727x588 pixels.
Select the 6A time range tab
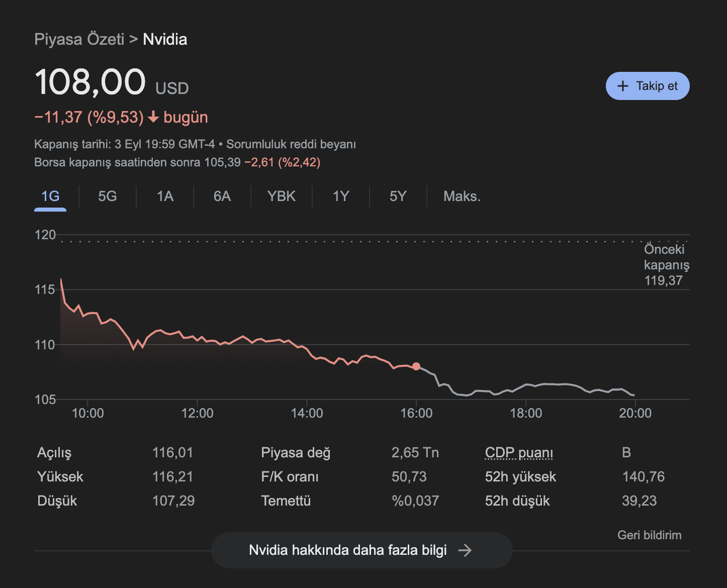[x=222, y=196]
